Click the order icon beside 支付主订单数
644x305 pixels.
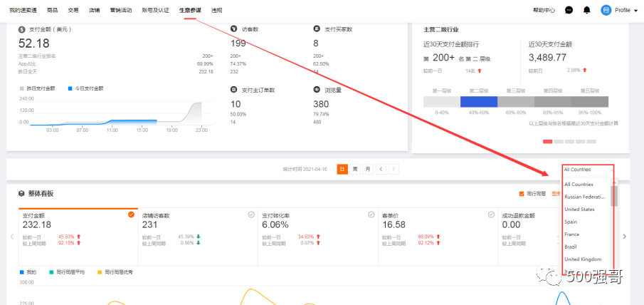tap(233, 90)
